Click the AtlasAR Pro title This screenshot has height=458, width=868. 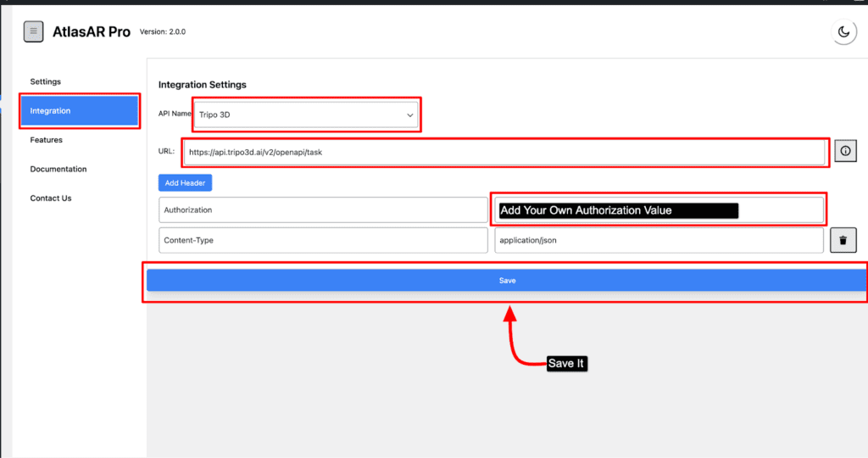pyautogui.click(x=92, y=31)
